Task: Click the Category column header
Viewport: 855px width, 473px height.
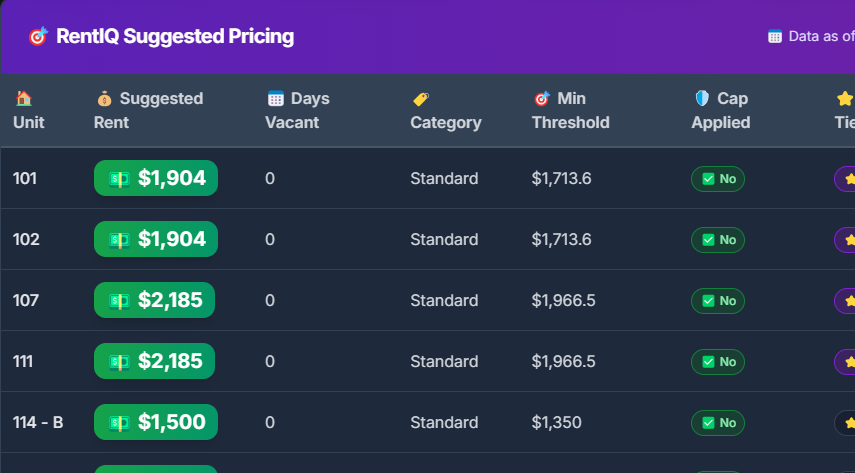Action: pyautogui.click(x=445, y=122)
